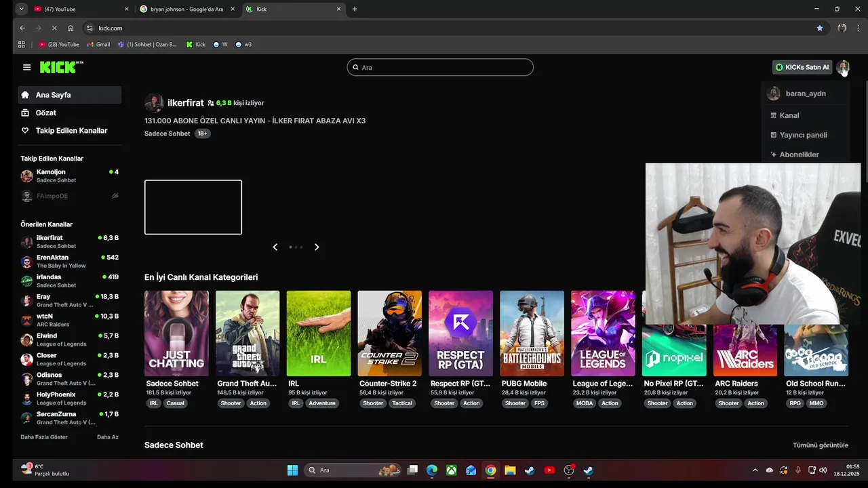Switch to the bryan johnson Google search tab

pos(186,9)
